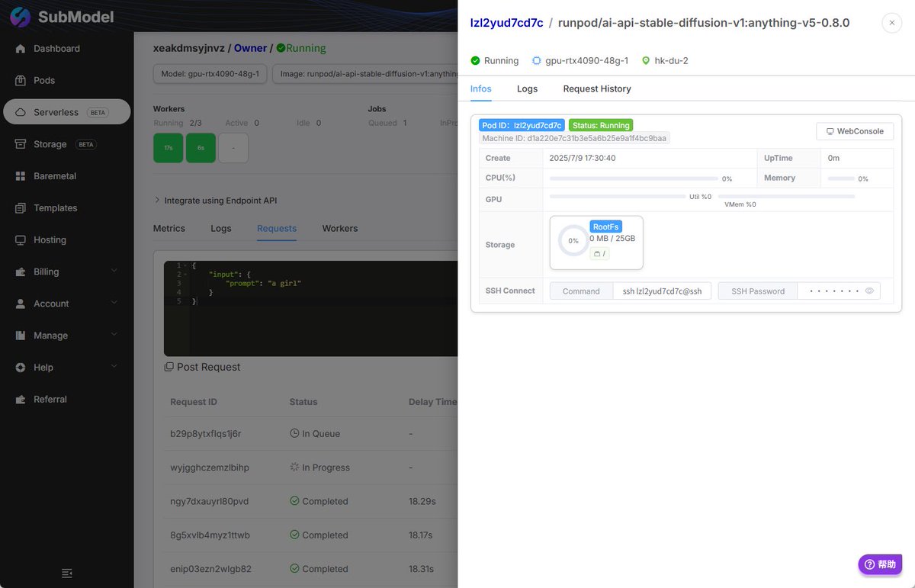The height and width of the screenshot is (588, 915).
Task: Open the 帮助 help chat button
Action: pyautogui.click(x=881, y=564)
